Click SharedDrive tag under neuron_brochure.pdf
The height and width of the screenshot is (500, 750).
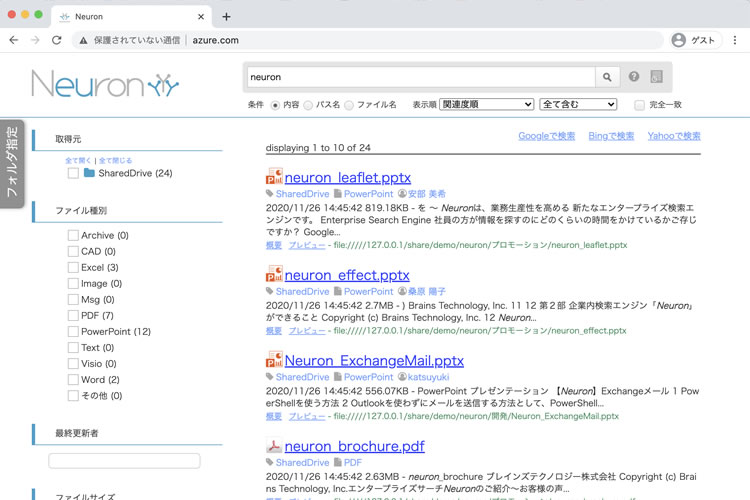click(302, 463)
